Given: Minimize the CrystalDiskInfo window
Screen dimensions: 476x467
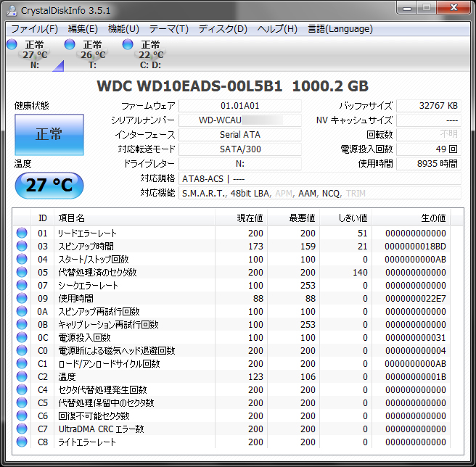Looking at the screenshot, I should coord(407,7).
